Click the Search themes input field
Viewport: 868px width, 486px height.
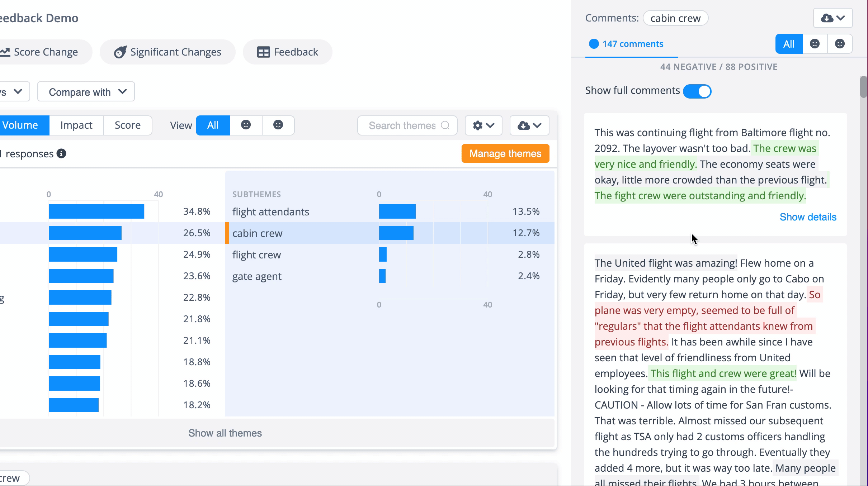pyautogui.click(x=402, y=125)
